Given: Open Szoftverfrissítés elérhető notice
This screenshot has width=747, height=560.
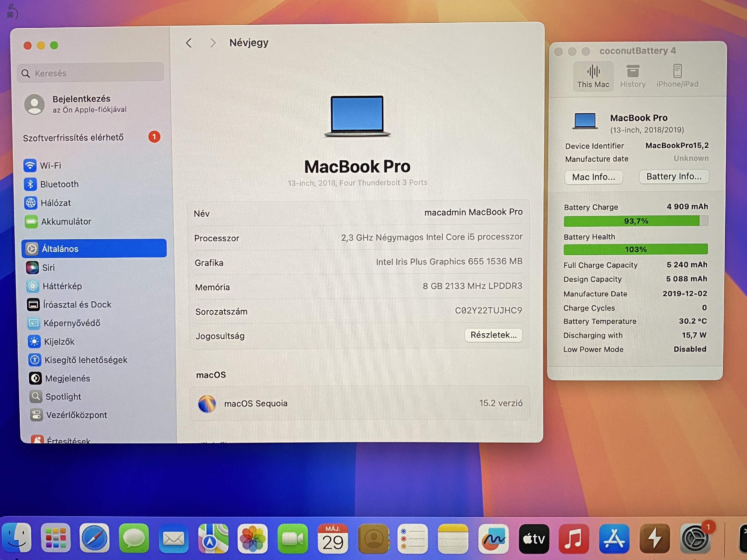Looking at the screenshot, I should (91, 137).
